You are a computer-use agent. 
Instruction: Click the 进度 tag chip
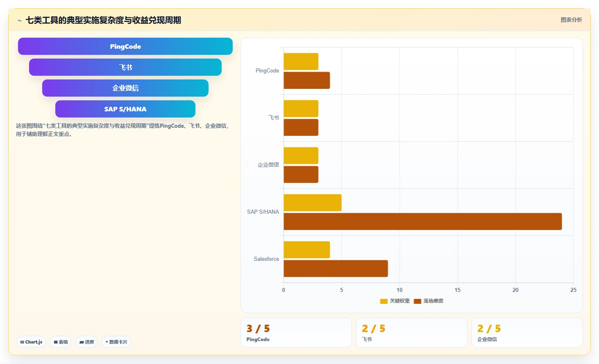[x=86, y=342]
